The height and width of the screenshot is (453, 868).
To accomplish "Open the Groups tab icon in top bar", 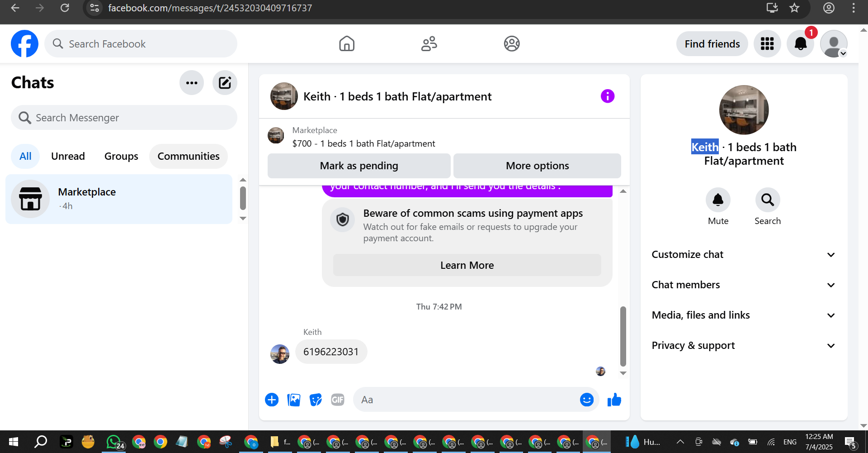I will point(512,44).
